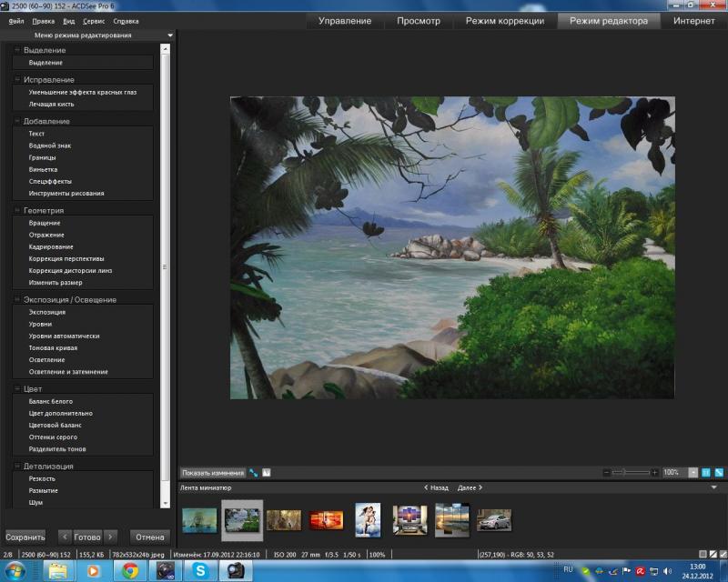The width and height of the screenshot is (728, 582).
Task: Click the Сохранить button
Action: [x=25, y=537]
